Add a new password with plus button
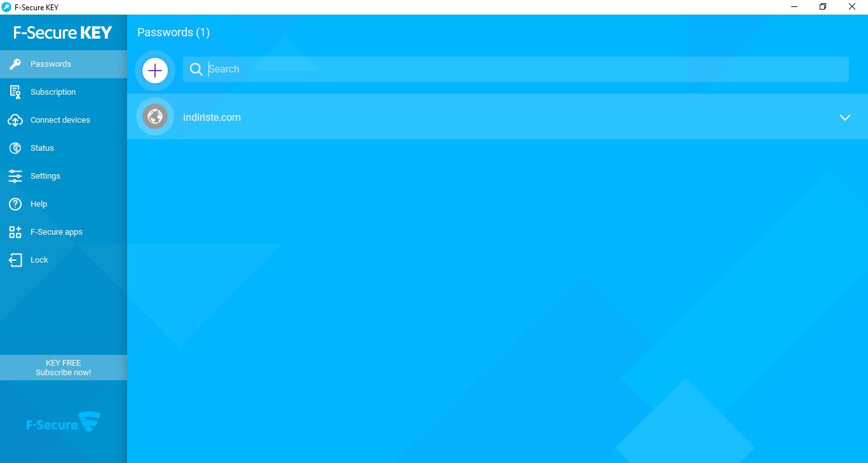Screen dimensions: 868x463 [155, 70]
